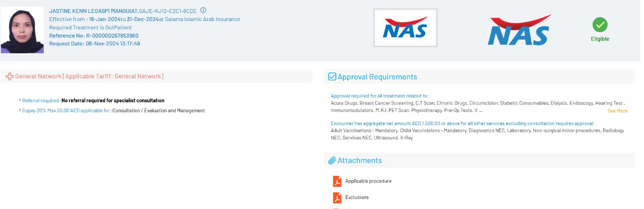Click the info icon beside the member ID

[203, 10]
